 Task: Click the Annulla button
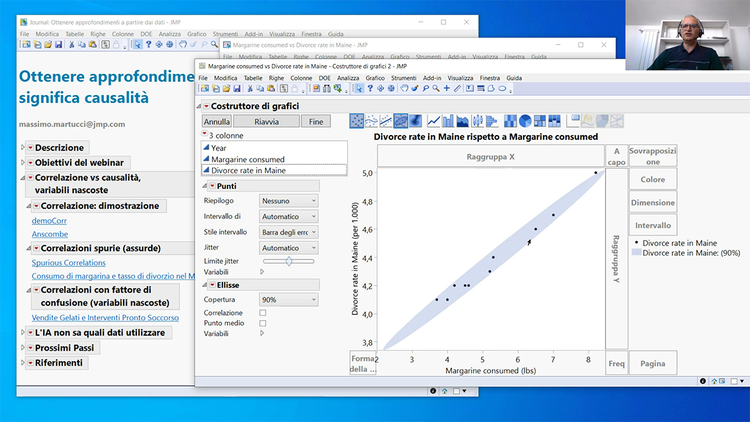(x=217, y=121)
